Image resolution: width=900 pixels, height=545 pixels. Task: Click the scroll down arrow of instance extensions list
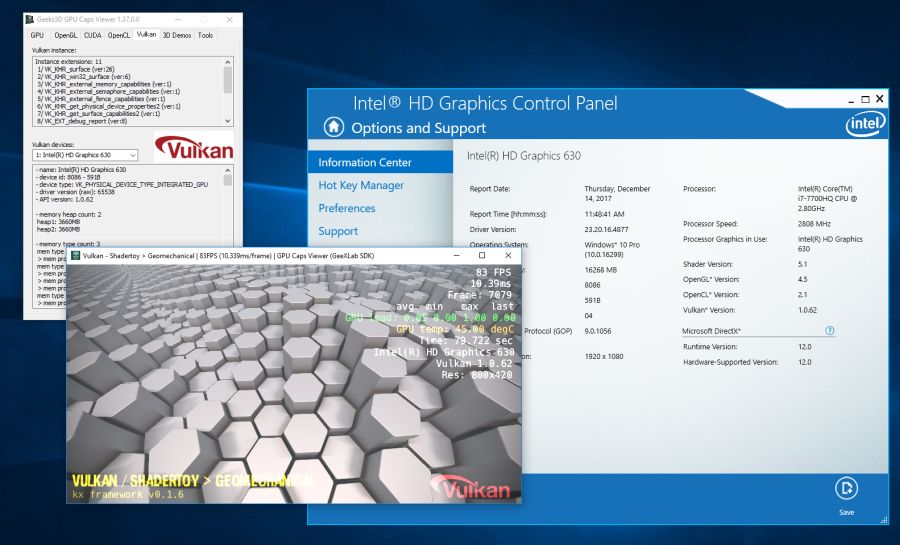[x=228, y=121]
